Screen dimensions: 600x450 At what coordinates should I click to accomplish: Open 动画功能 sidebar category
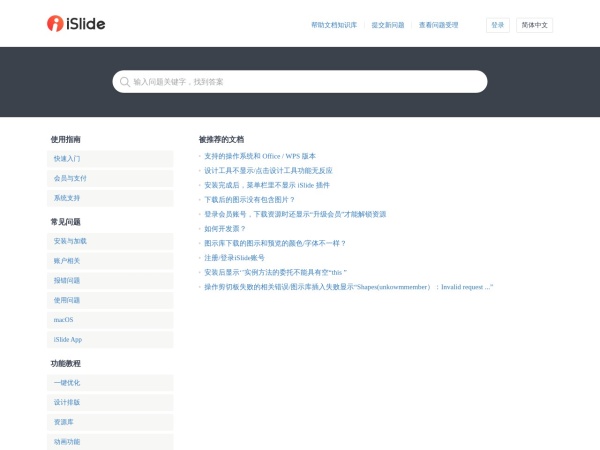[x=110, y=442]
